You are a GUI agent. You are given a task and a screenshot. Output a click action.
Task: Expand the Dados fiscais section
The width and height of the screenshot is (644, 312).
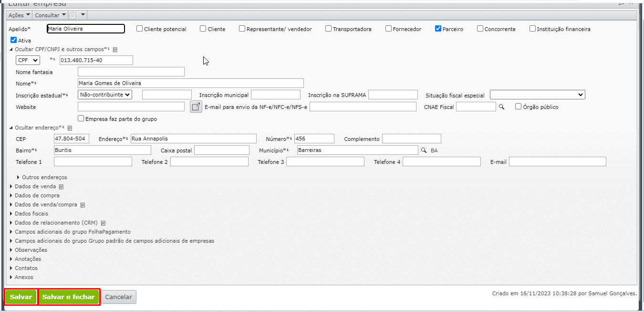31,214
